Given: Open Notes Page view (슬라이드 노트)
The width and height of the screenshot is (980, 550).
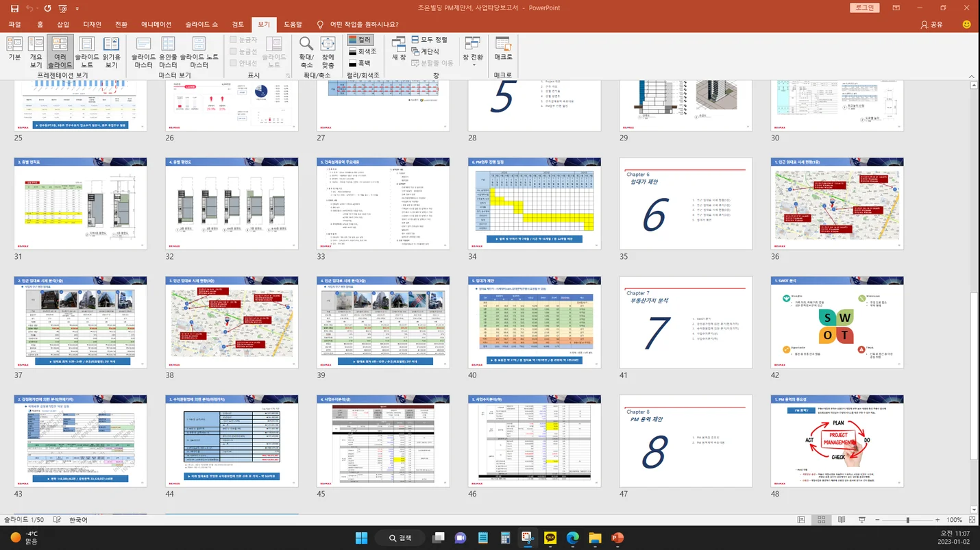Looking at the screenshot, I should click(x=87, y=52).
